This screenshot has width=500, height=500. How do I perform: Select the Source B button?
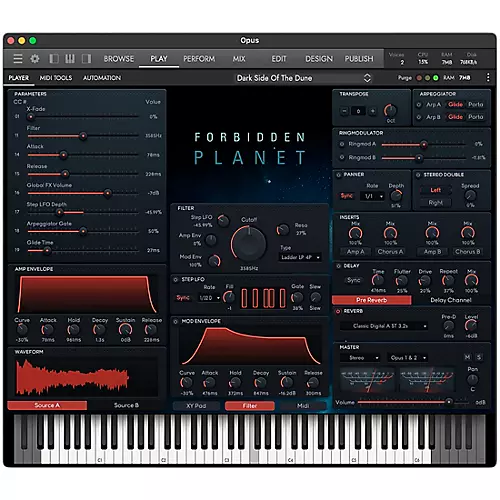(x=126, y=405)
